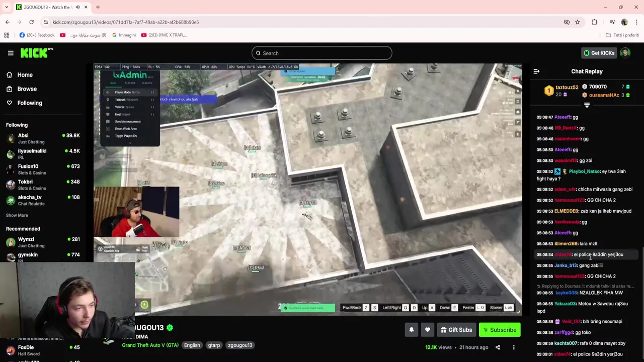Click ELMEDDEB username in the chat
Screen dimensions: 644x362
pos(566,211)
